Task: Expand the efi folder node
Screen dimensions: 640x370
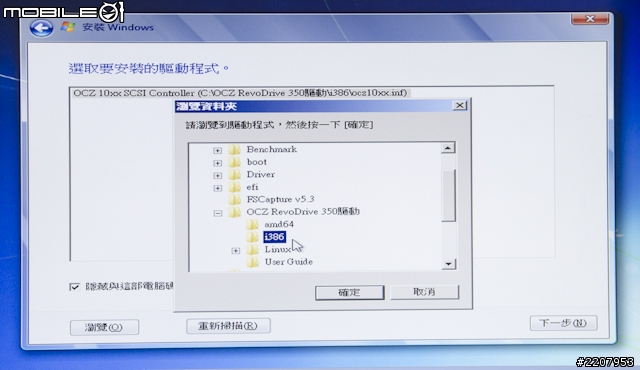Action: tap(218, 188)
